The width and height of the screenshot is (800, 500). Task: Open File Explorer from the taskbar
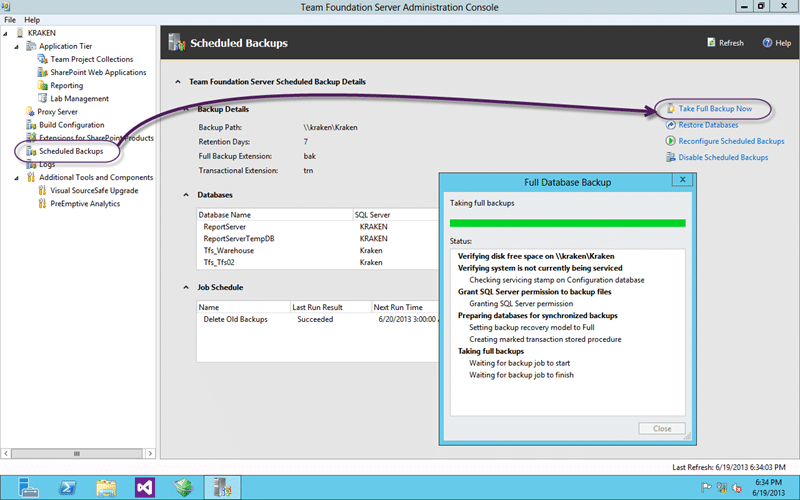pos(106,488)
